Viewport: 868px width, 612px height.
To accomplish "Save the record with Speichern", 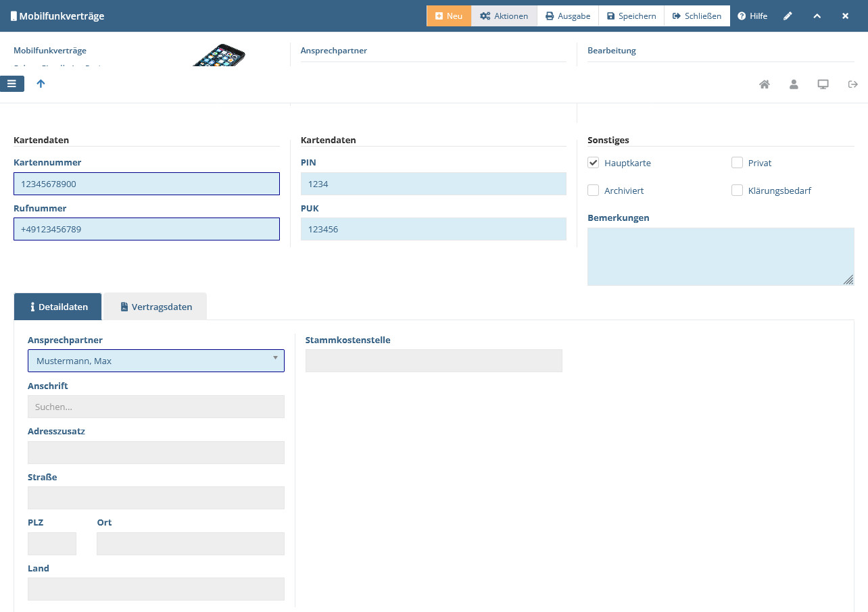I will pyautogui.click(x=631, y=16).
